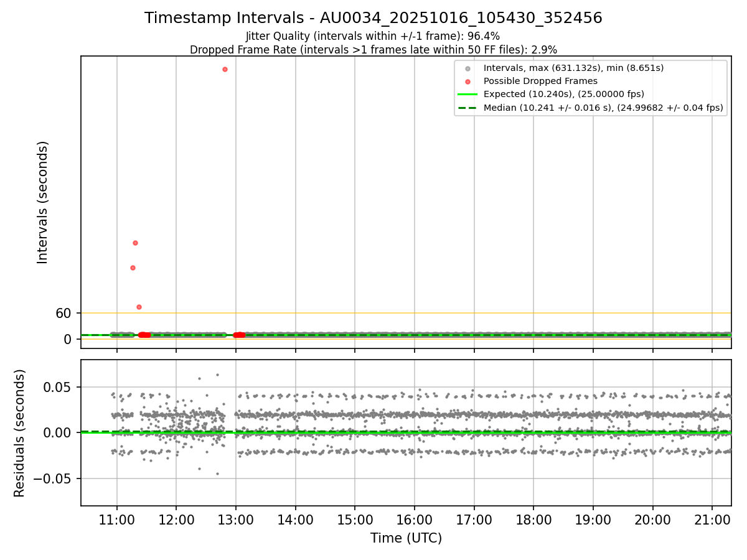This screenshot has width=747, height=560.
Task: Click the x-axis tick label '20:00'
Action: (652, 520)
